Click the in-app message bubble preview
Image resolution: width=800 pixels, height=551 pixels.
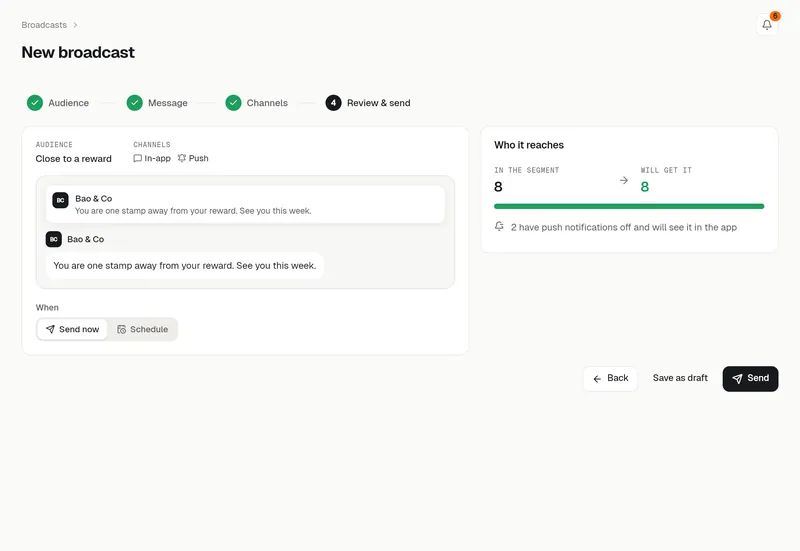[185, 265]
